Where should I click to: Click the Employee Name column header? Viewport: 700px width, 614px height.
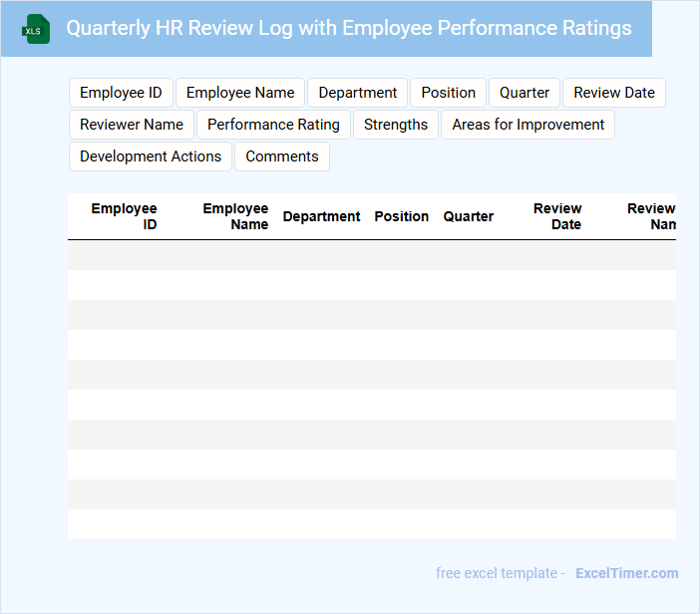236,216
